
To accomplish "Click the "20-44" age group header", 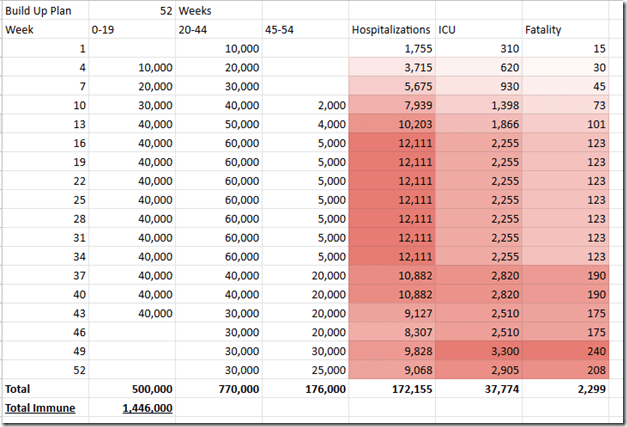I will click(193, 30).
